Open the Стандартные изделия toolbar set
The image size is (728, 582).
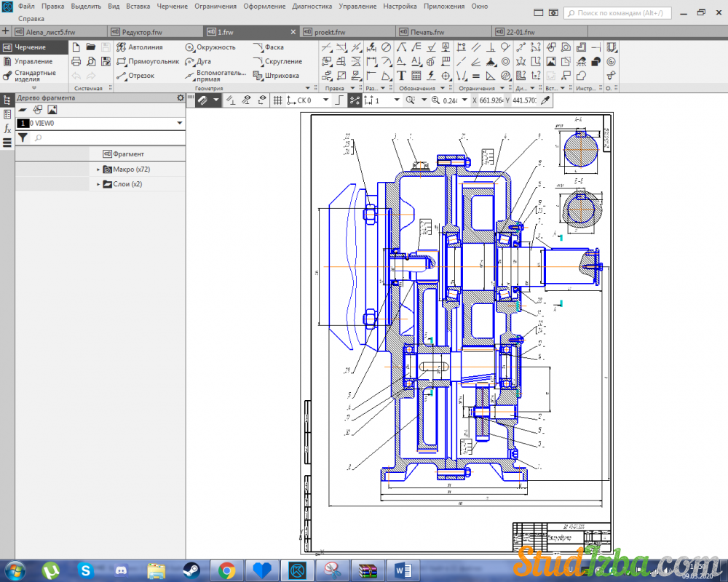pyautogui.click(x=34, y=76)
